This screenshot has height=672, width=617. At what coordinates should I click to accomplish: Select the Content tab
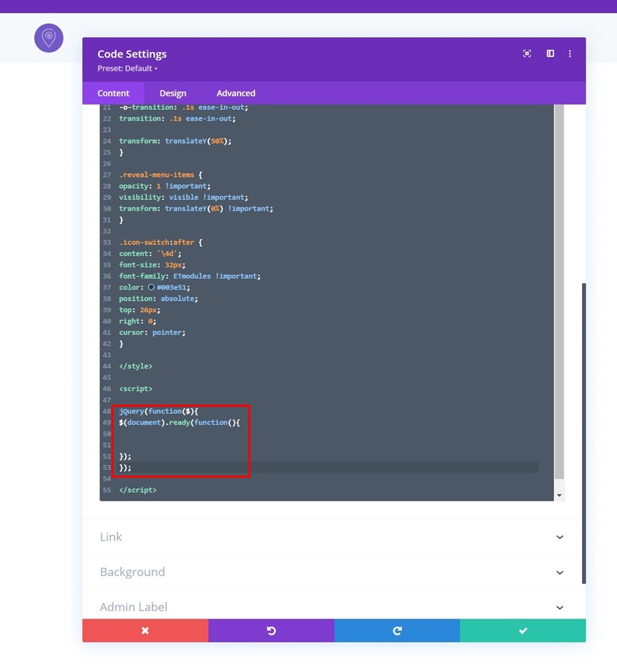coord(113,93)
